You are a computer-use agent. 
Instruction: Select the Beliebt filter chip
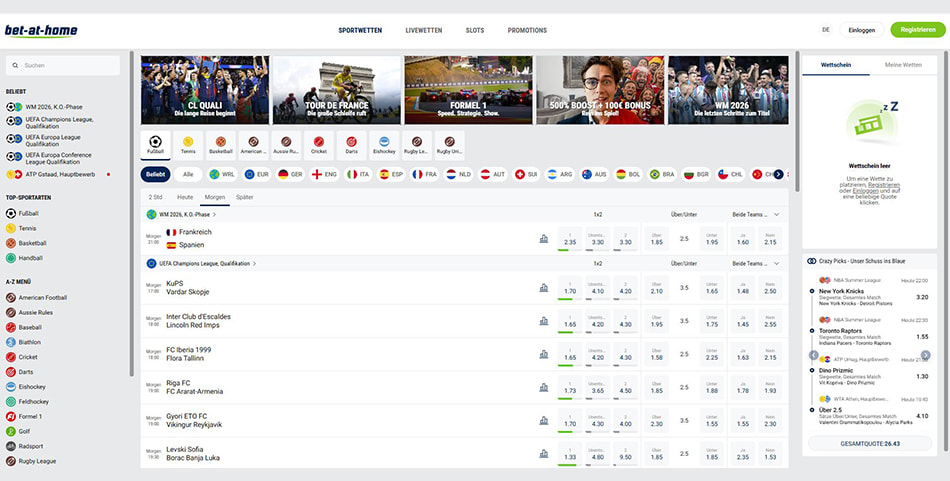click(x=156, y=174)
